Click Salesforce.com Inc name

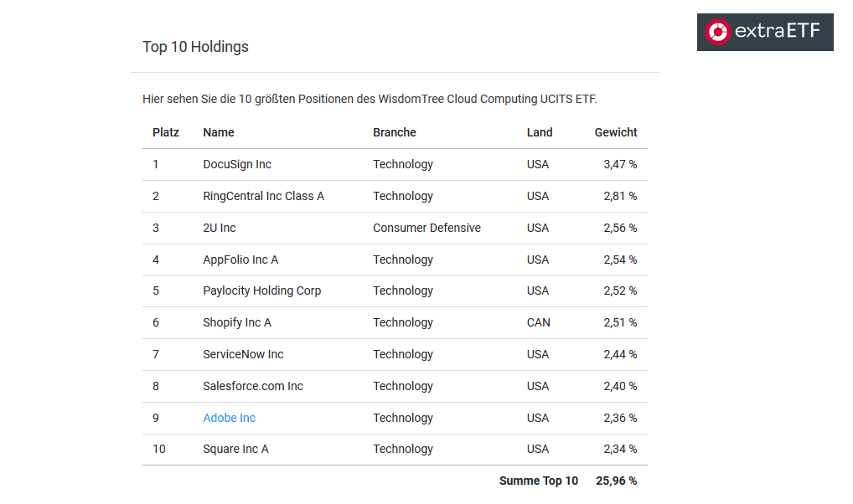point(253,386)
